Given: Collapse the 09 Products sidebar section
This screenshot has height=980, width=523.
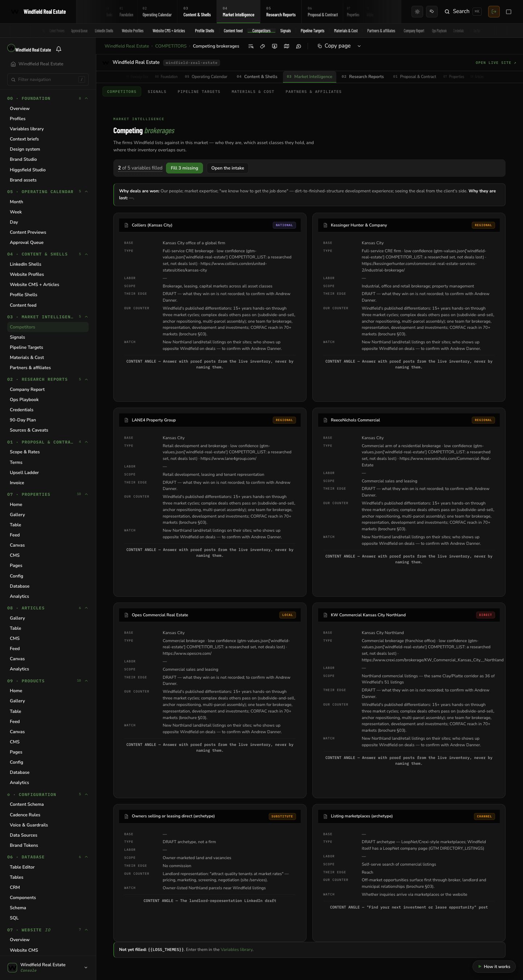Looking at the screenshot, I should 86,681.
